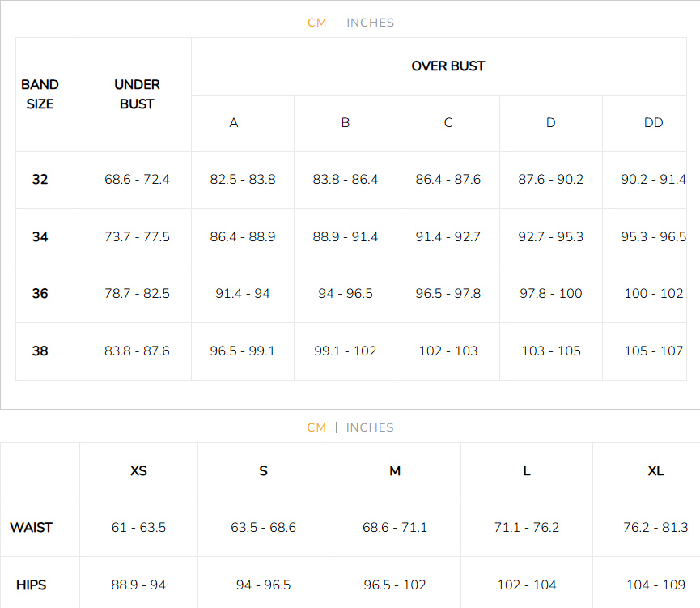Screen dimensions: 700x608
Task: Click the XL size column header
Action: [655, 471]
